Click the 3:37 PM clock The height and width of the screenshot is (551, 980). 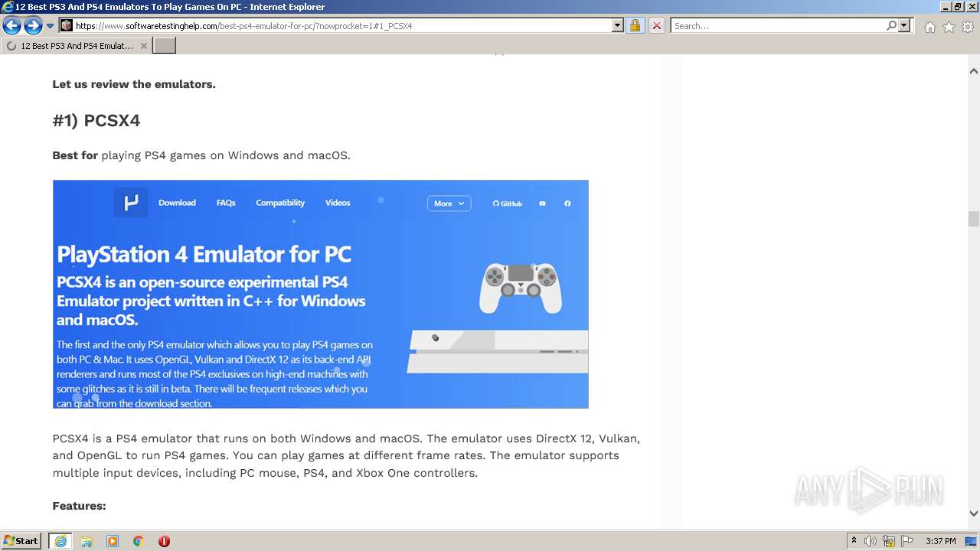941,541
